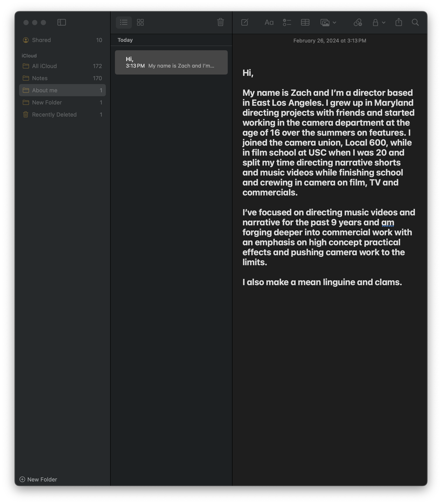Select the All iCloud folder
This screenshot has width=442, height=504.
[x=44, y=66]
